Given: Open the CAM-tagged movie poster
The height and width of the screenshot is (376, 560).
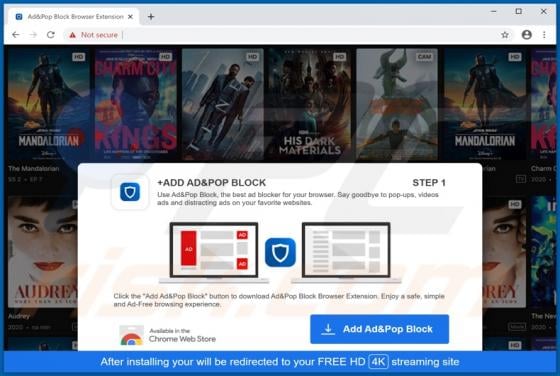Looking at the screenshot, I should pyautogui.click(x=397, y=104).
